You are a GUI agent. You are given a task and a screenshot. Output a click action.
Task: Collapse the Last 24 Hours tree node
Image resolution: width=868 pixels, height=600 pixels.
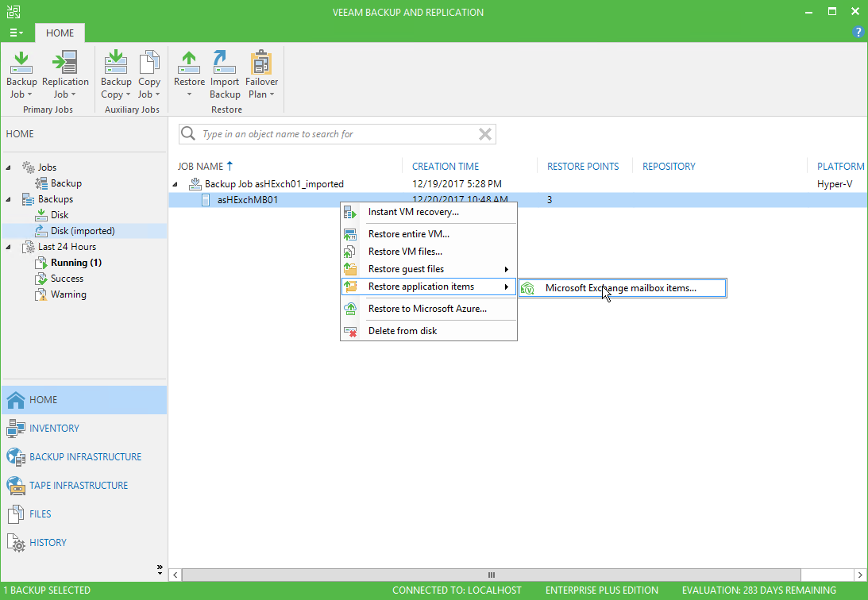[x=8, y=247]
